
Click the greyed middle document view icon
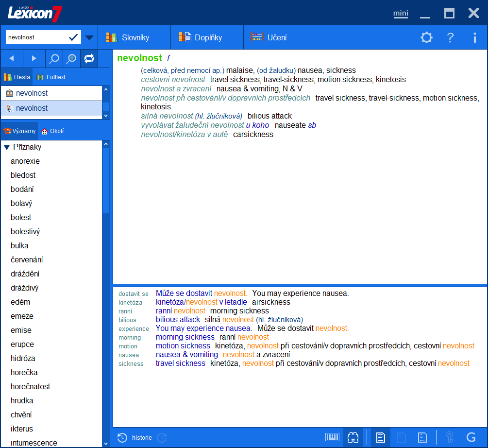coord(401,437)
